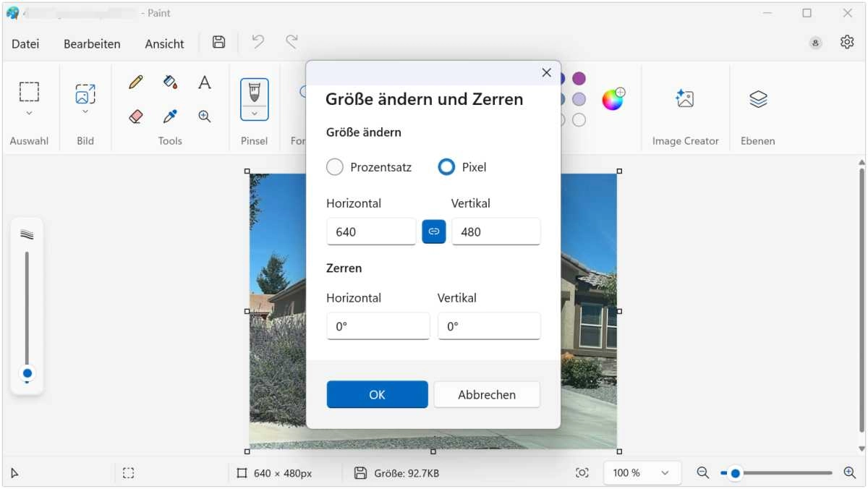Click the vertical canvas scrollbar
Image resolution: width=868 pixels, height=489 pixels.
point(861,302)
